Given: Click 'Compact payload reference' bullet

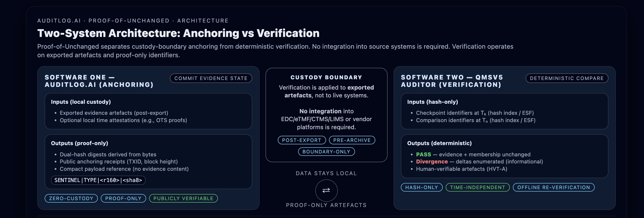Looking at the screenshot, I should pyautogui.click(x=124, y=169).
